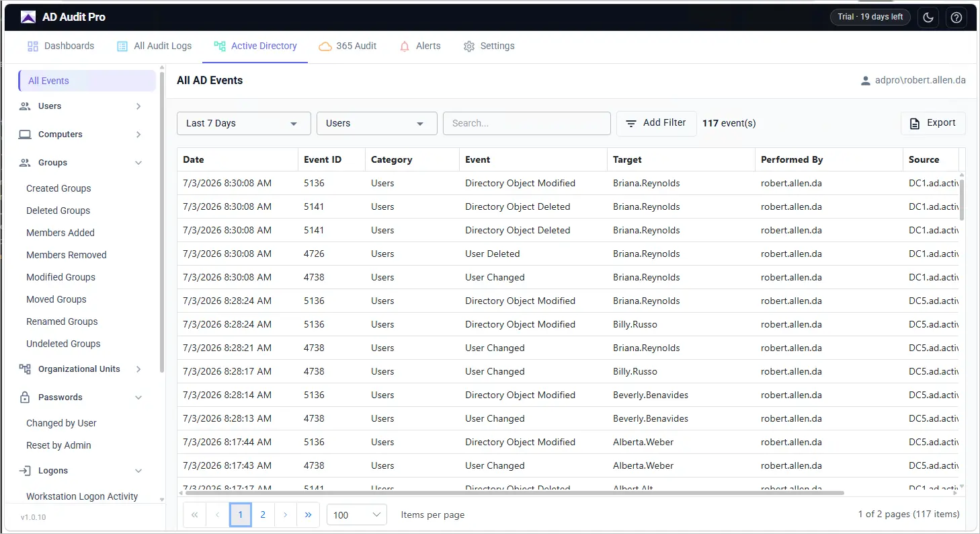Open Members Added in sidebar

(x=60, y=233)
